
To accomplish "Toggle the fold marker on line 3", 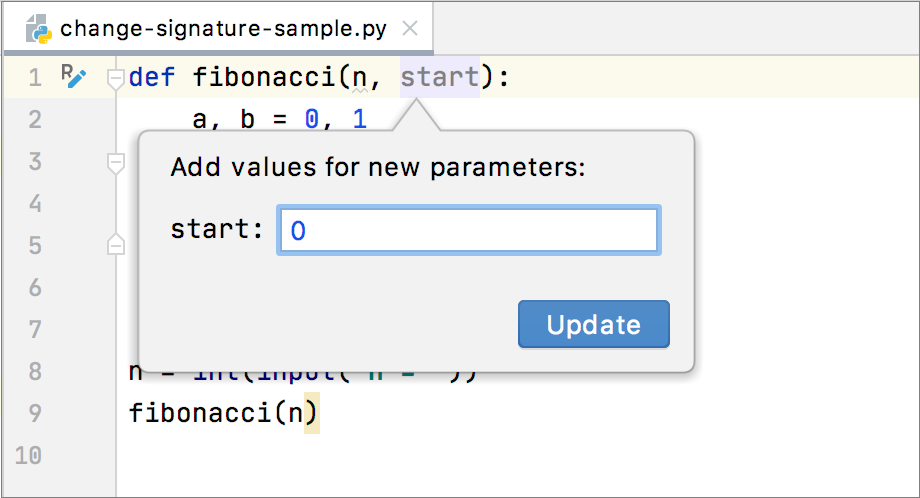I will point(116,162).
